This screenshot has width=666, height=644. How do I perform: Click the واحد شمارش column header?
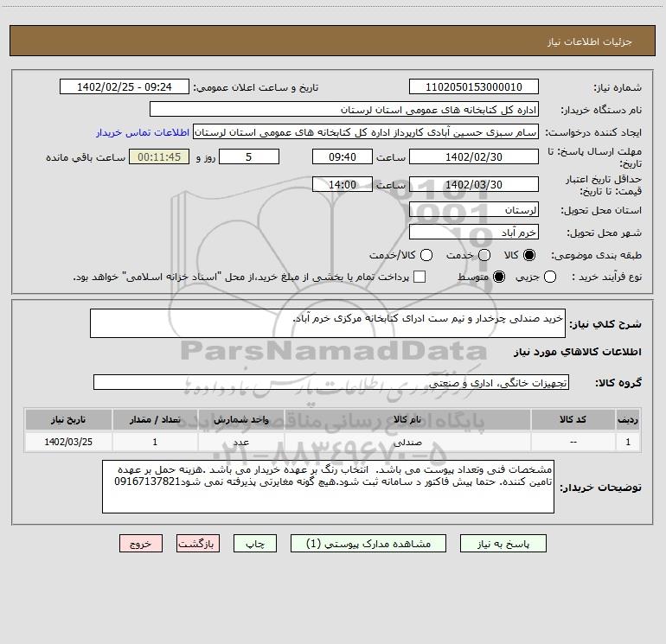[240, 419]
